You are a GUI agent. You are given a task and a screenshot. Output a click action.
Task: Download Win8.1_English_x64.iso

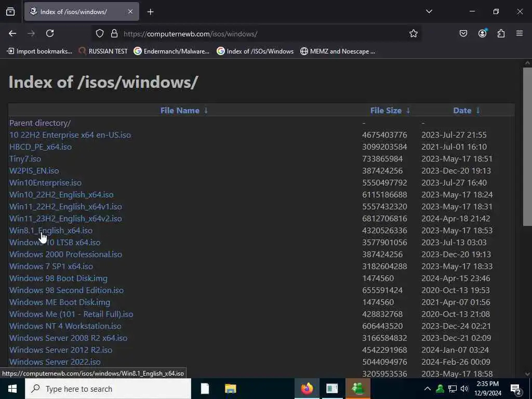51,230
